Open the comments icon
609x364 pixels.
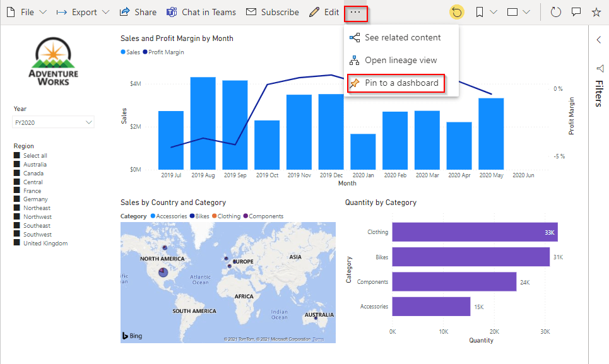(576, 12)
